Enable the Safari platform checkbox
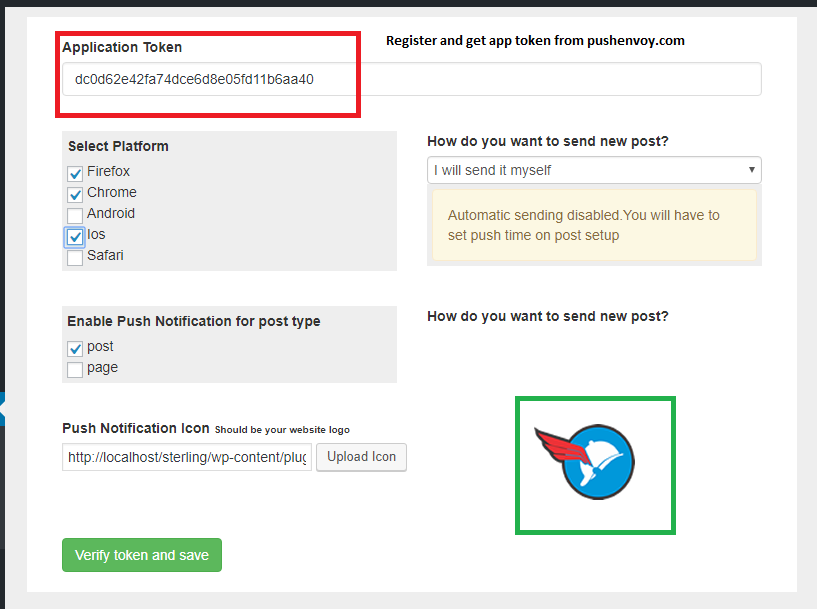 point(75,257)
